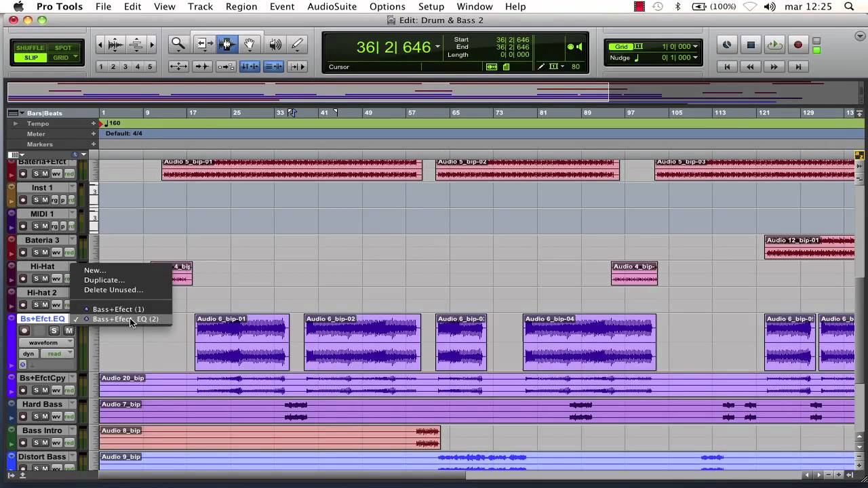
Task: Enable Spot edit mode
Action: pos(62,48)
